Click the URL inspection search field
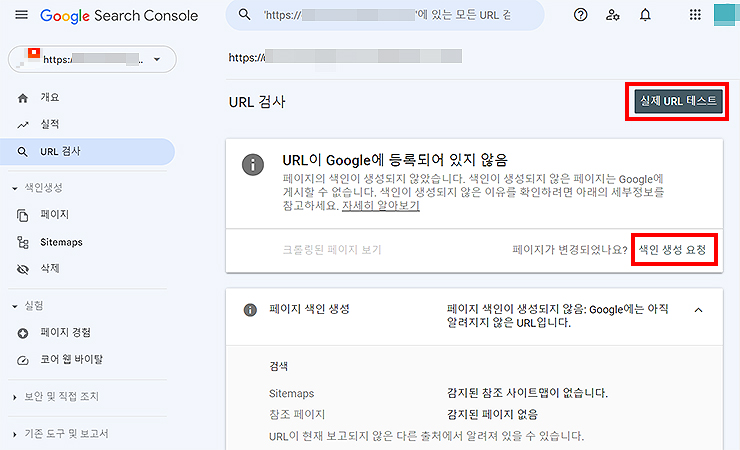 (385, 15)
